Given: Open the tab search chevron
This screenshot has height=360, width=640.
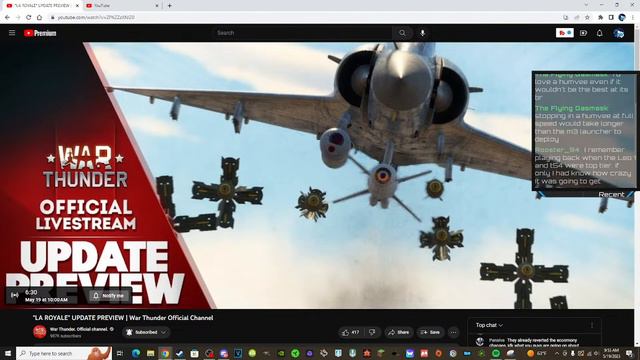Looking at the screenshot, I should click(586, 5).
